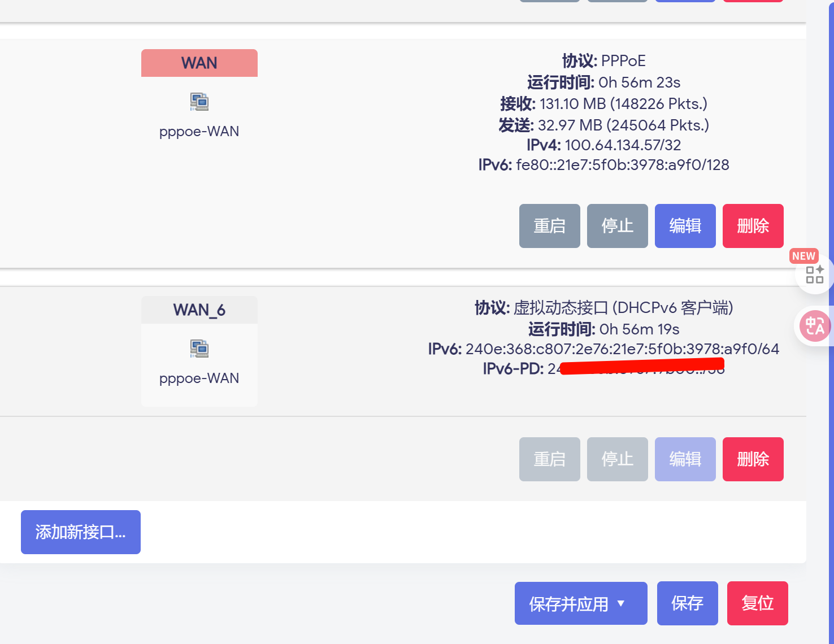The height and width of the screenshot is (644, 834).
Task: Open the floating grid icon marked NEW
Action: (814, 275)
